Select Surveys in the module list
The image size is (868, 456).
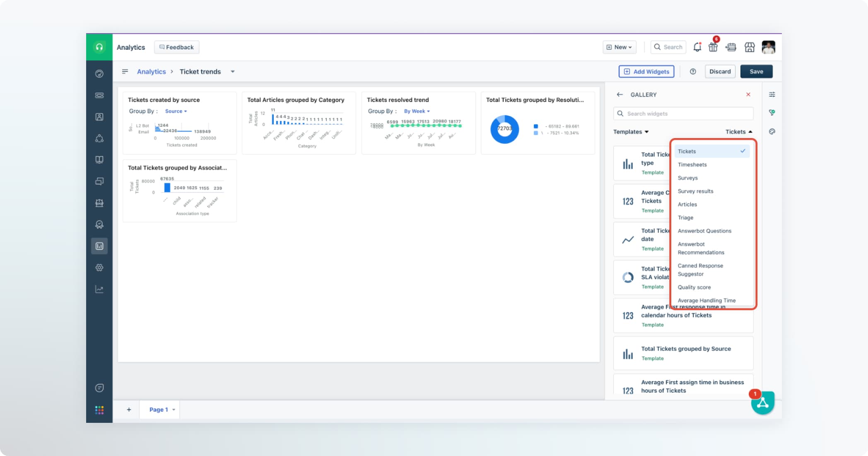click(711, 178)
